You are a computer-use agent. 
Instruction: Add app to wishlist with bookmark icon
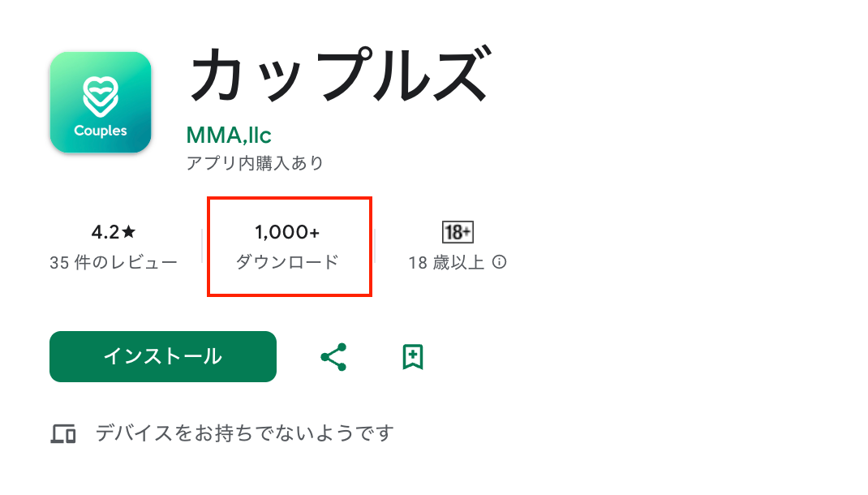tap(413, 357)
